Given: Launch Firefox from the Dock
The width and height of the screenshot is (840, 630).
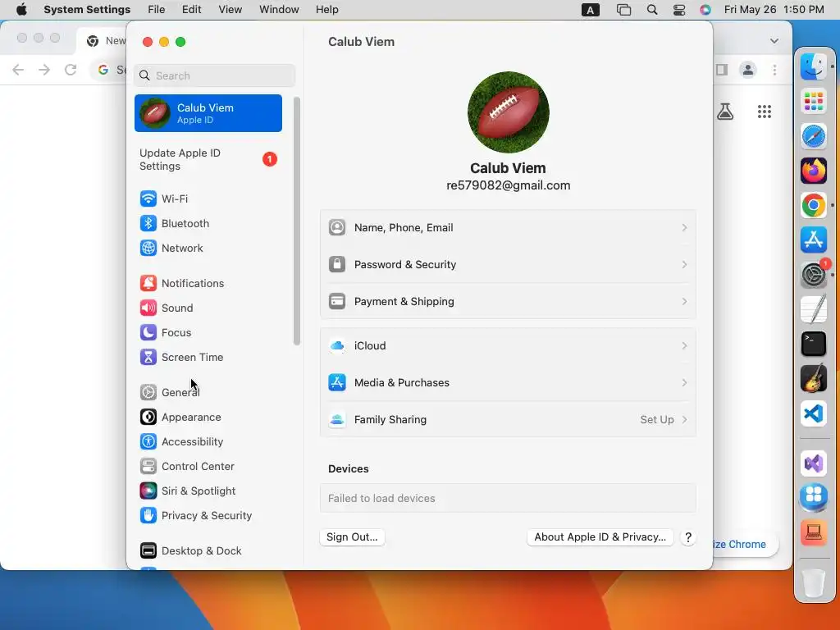Looking at the screenshot, I should 813,171.
